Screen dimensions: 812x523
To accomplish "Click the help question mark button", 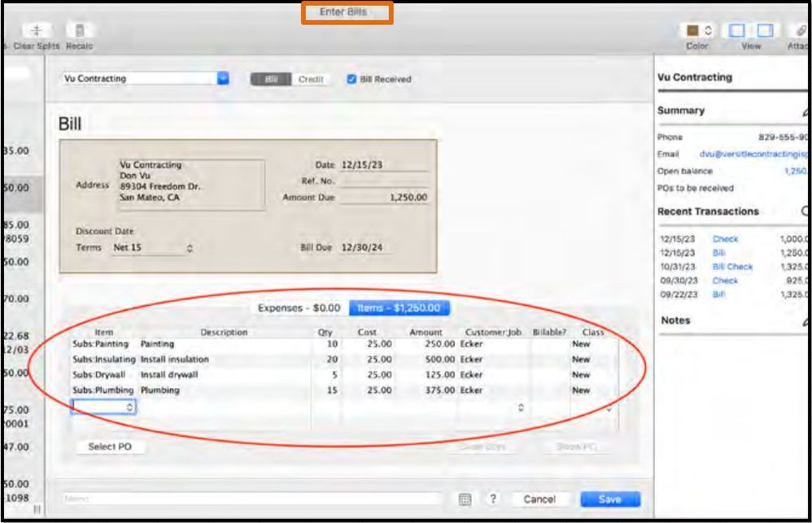I will [493, 499].
